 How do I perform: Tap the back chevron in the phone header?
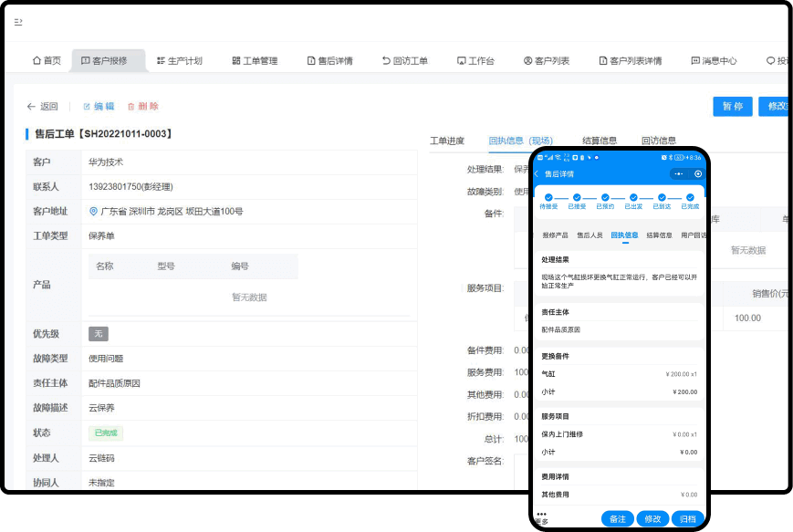click(x=537, y=173)
